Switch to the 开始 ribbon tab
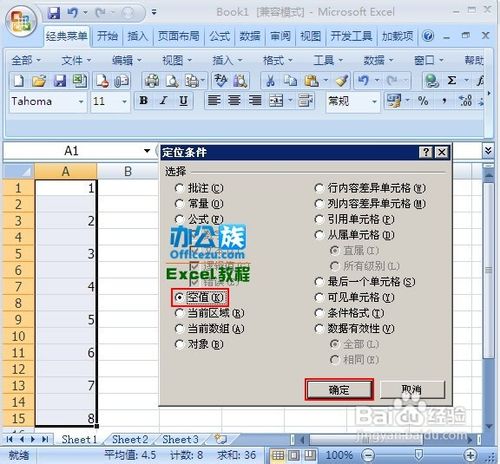 pyautogui.click(x=107, y=36)
